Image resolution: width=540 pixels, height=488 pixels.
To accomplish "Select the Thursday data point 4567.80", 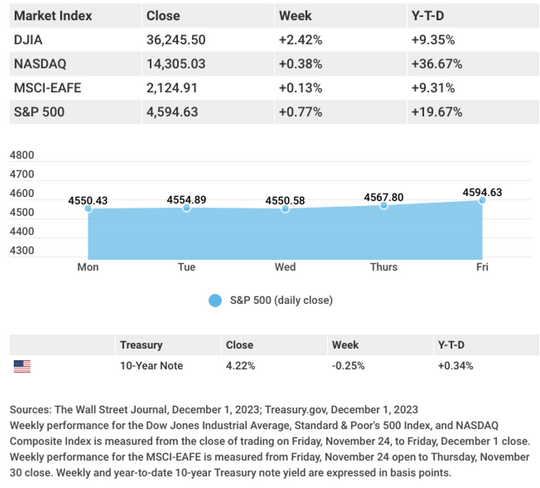I will [x=384, y=205].
